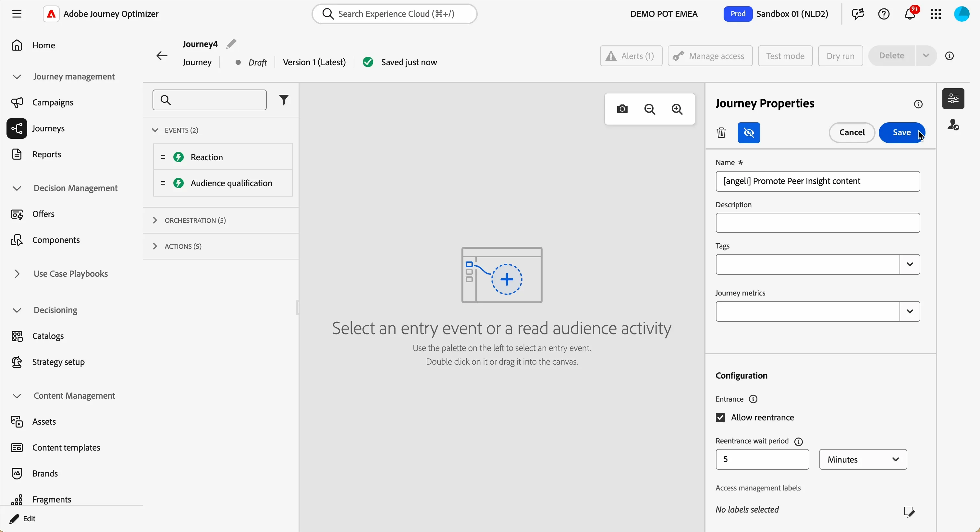Open Campaigns in the sidebar
The image size is (980, 532).
click(x=53, y=103)
